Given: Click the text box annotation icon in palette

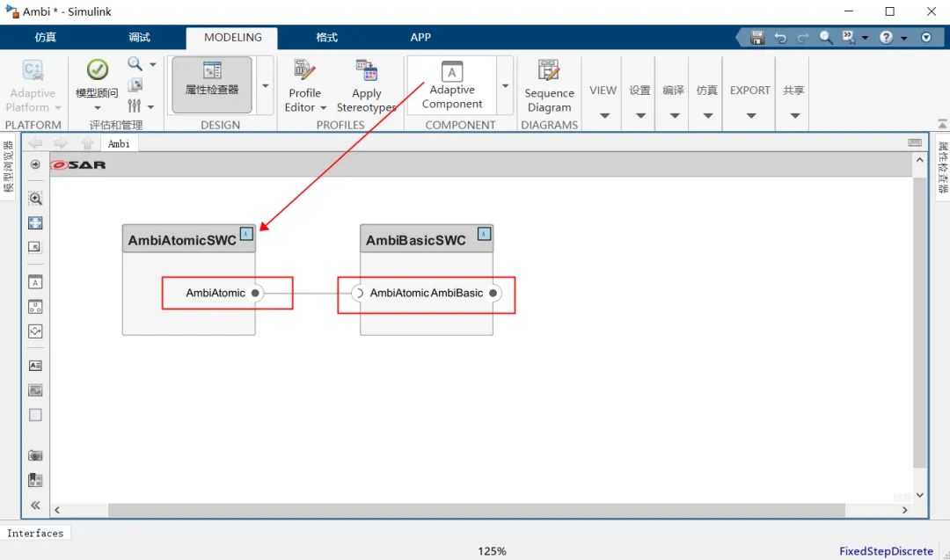Looking at the screenshot, I should click(35, 366).
